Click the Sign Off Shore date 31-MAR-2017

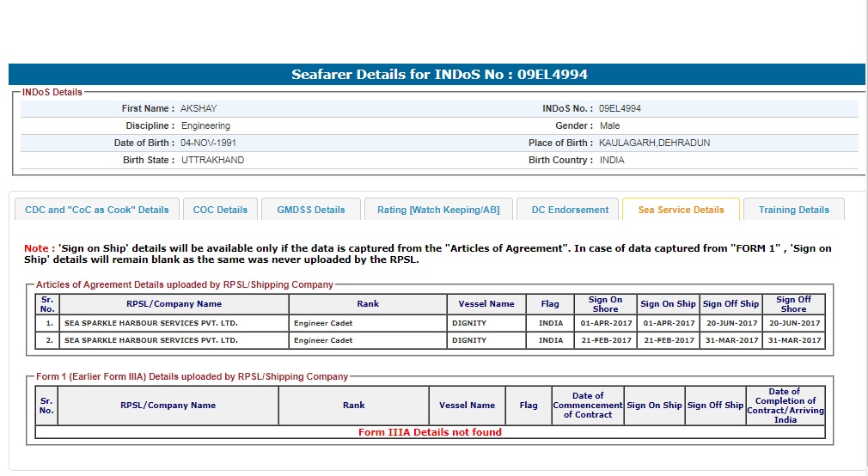(793, 340)
